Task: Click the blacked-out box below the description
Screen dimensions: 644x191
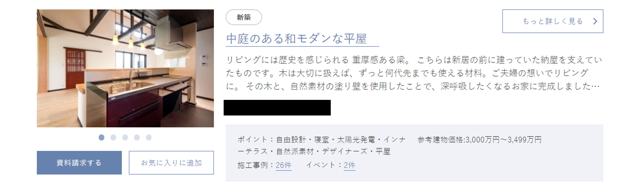Action: tap(277, 108)
